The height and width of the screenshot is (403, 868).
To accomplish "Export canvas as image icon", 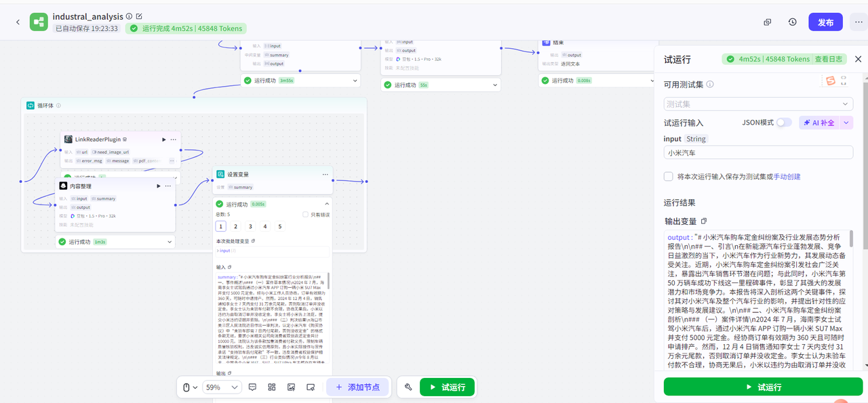I will [291, 387].
